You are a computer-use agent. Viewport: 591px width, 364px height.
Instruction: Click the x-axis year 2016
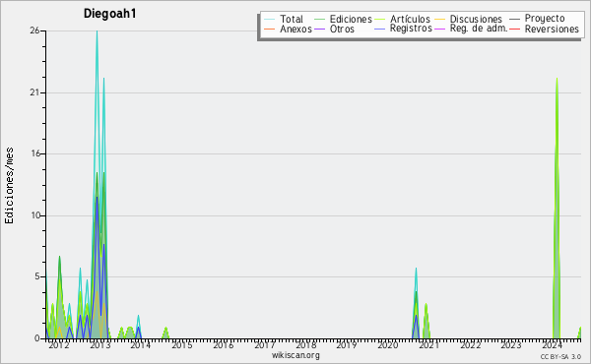point(224,345)
